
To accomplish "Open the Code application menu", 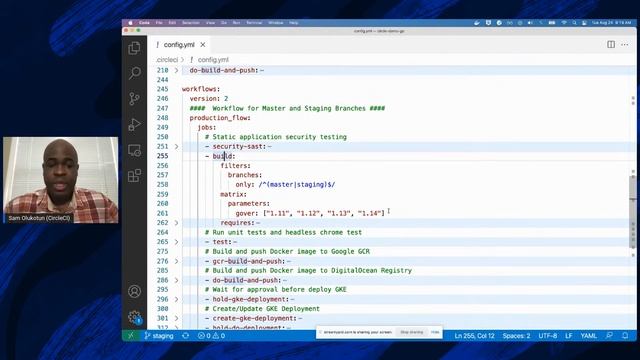I will tap(144, 23).
